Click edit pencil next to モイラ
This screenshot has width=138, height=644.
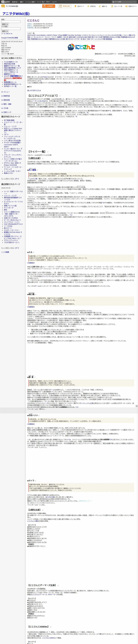[36, 481]
